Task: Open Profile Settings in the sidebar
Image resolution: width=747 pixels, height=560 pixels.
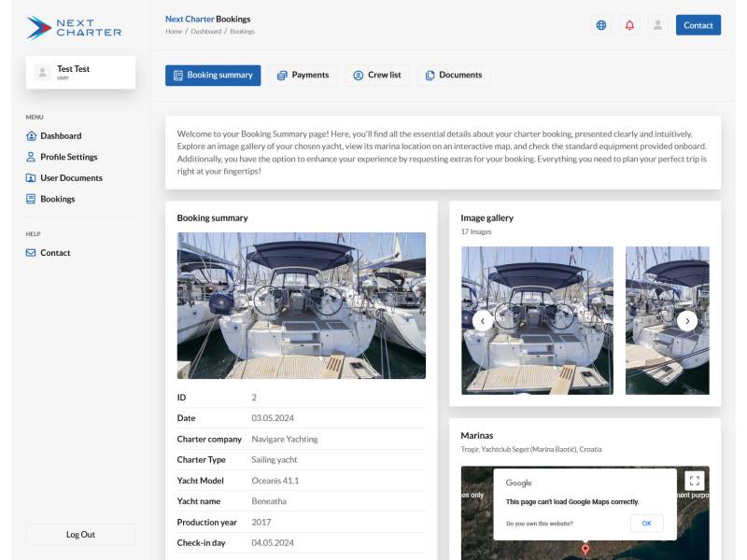Action: pos(62,157)
